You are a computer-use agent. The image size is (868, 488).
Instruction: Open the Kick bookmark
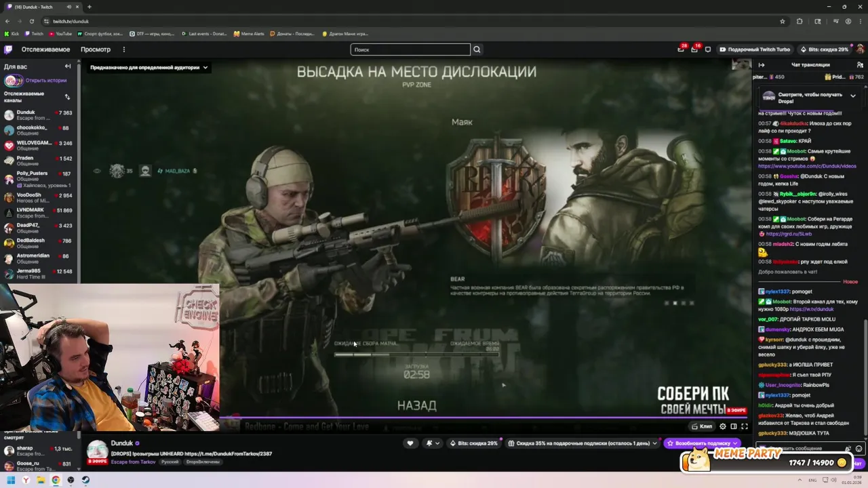(12, 33)
